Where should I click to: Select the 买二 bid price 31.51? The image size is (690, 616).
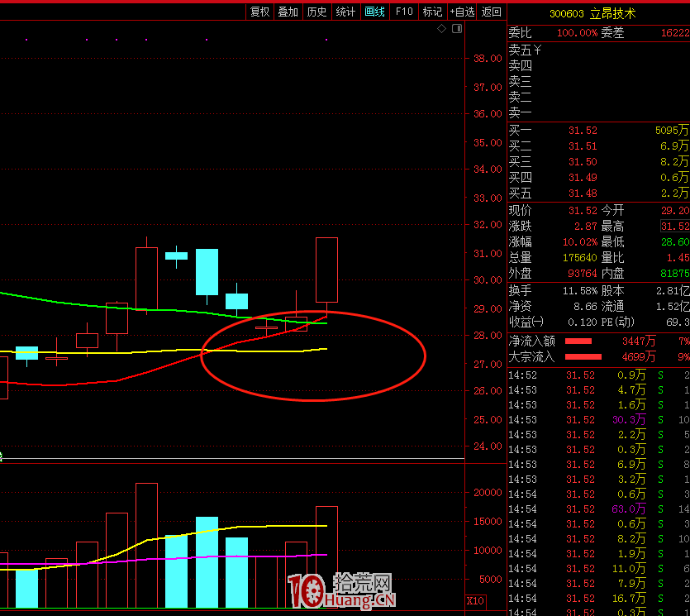click(x=583, y=146)
